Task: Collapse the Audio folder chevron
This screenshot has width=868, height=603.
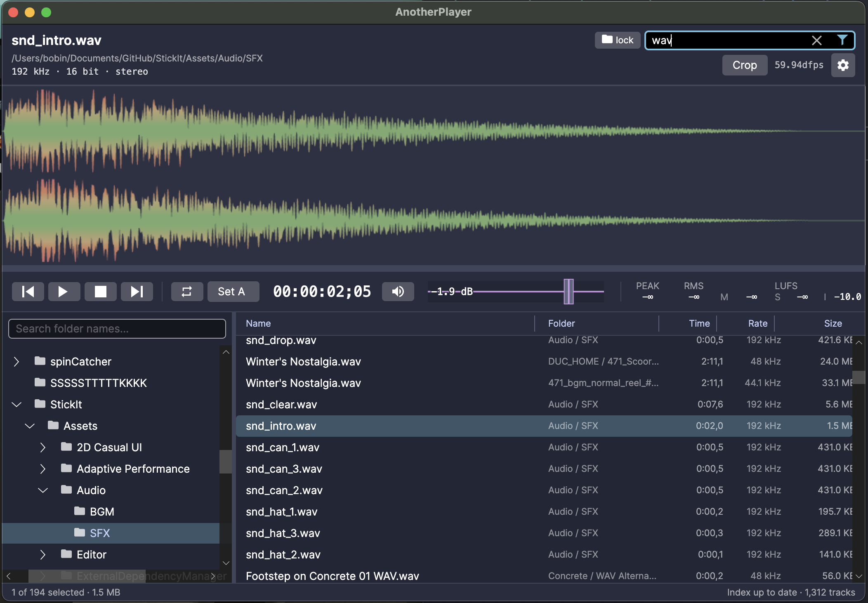Action: (43, 490)
